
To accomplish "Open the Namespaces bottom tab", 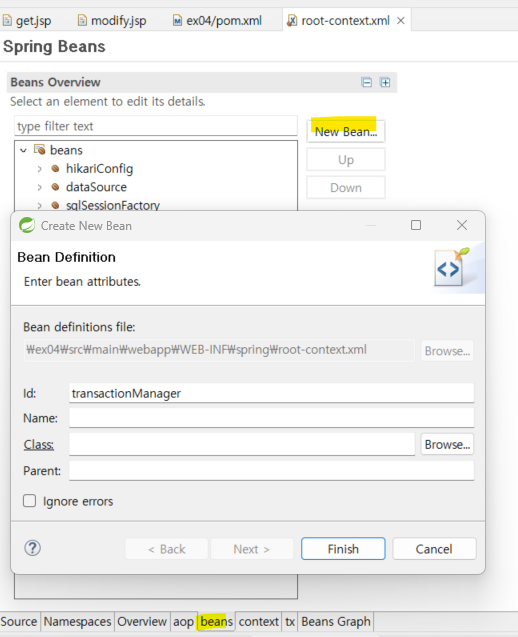I will pyautogui.click(x=77, y=622).
